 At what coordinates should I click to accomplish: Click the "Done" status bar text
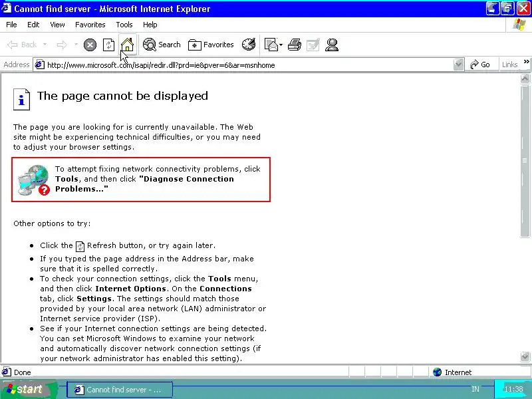click(x=23, y=372)
